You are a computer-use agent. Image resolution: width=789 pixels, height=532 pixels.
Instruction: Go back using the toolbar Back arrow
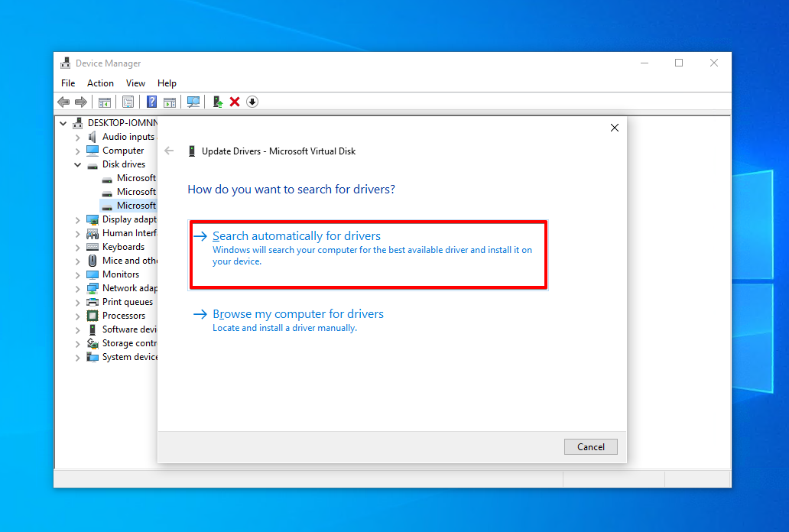pos(63,102)
